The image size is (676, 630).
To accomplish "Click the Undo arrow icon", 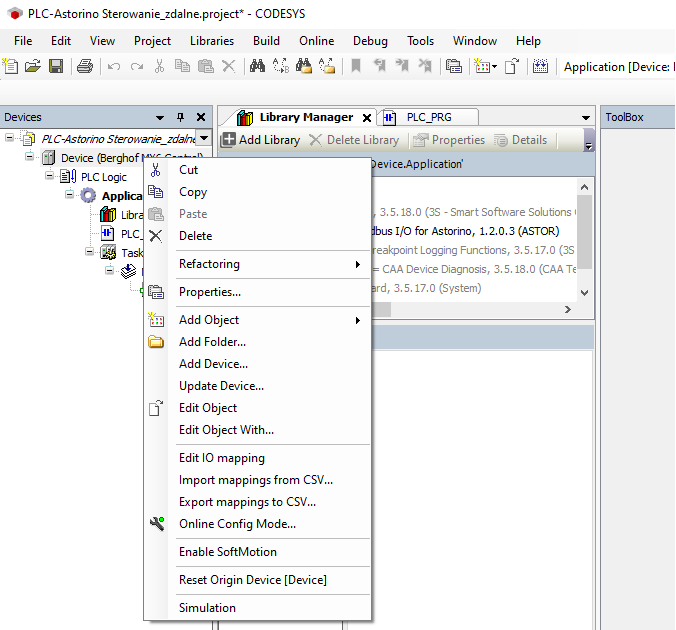I will pyautogui.click(x=114, y=66).
